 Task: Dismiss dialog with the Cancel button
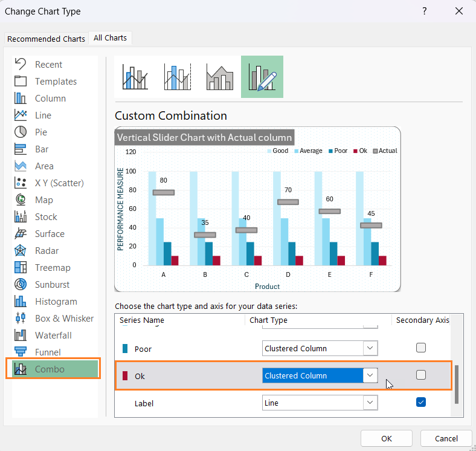446,438
